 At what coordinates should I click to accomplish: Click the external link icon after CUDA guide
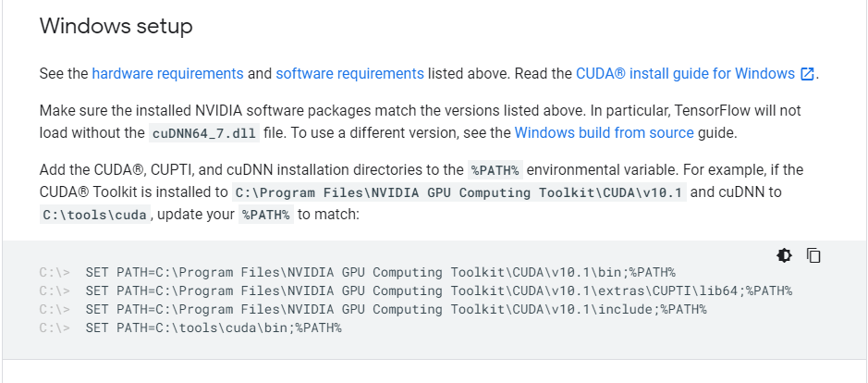point(807,74)
